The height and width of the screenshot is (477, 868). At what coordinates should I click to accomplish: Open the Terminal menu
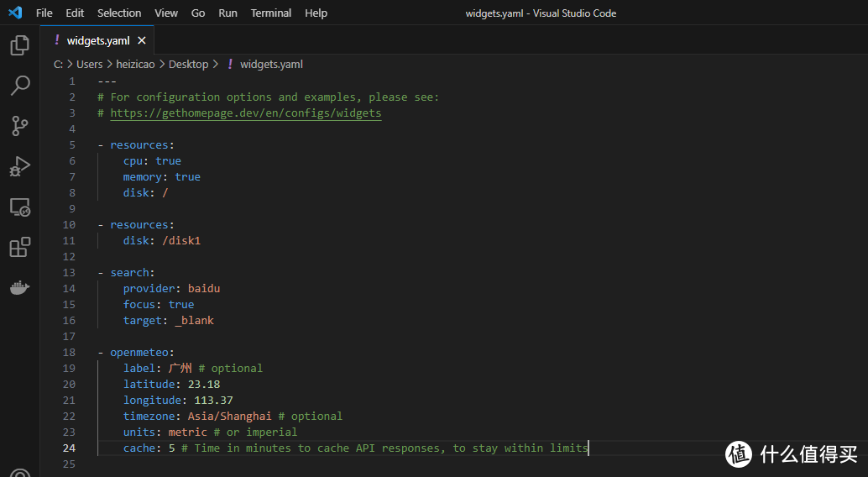point(271,13)
